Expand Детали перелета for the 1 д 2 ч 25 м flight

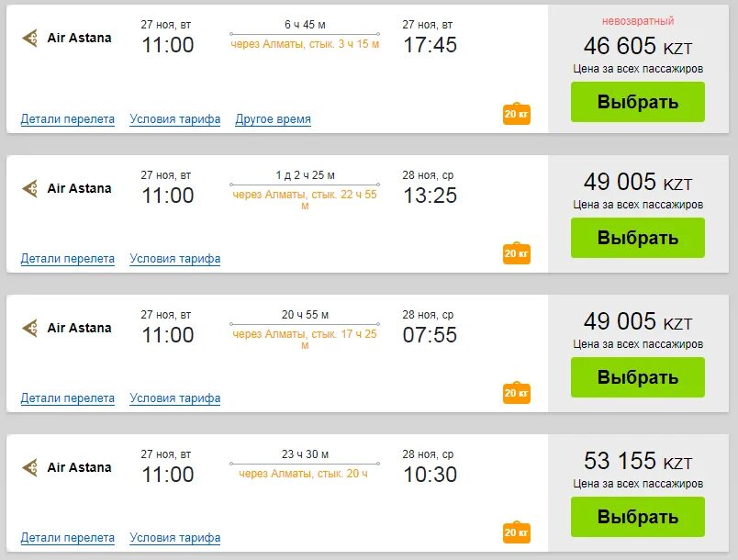[68, 258]
